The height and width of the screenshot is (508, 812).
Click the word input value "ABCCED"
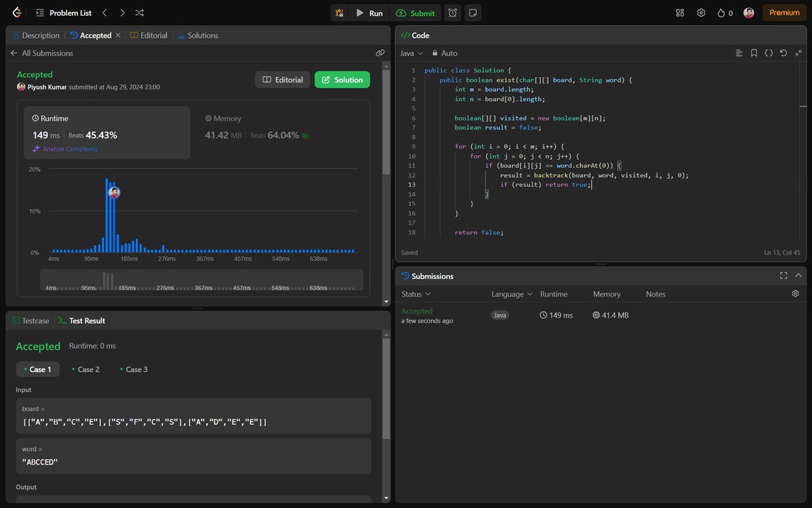tap(40, 462)
